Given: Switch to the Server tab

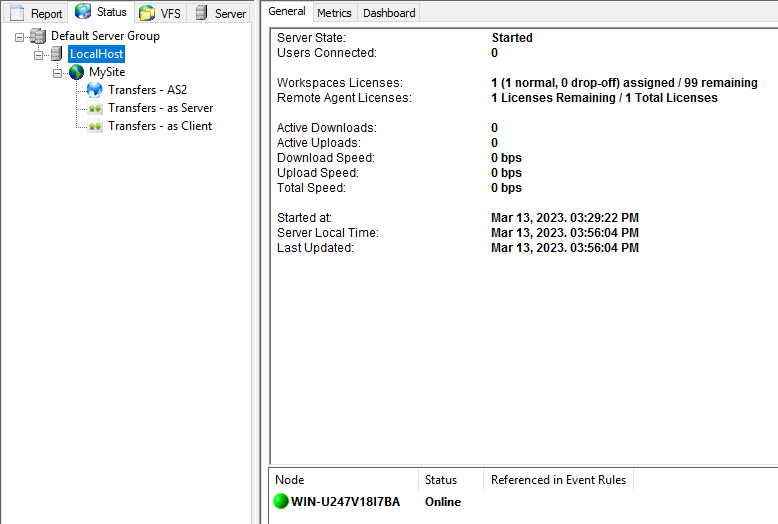Looking at the screenshot, I should click(222, 13).
